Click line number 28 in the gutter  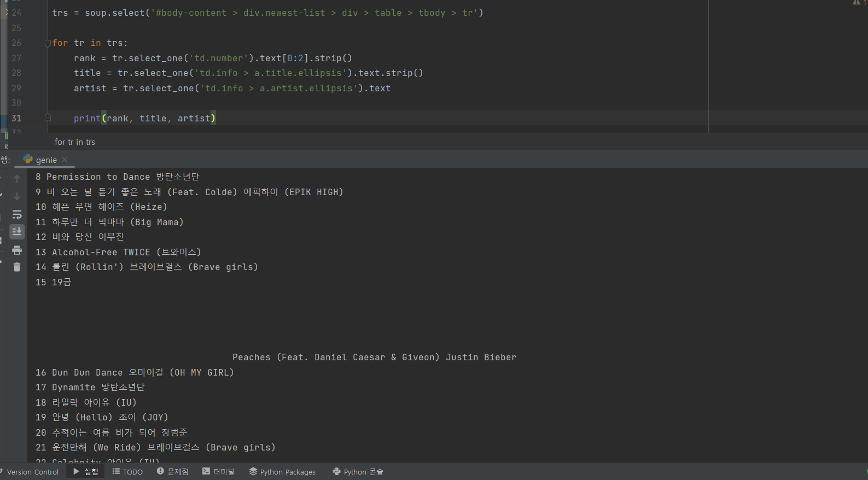(16, 73)
